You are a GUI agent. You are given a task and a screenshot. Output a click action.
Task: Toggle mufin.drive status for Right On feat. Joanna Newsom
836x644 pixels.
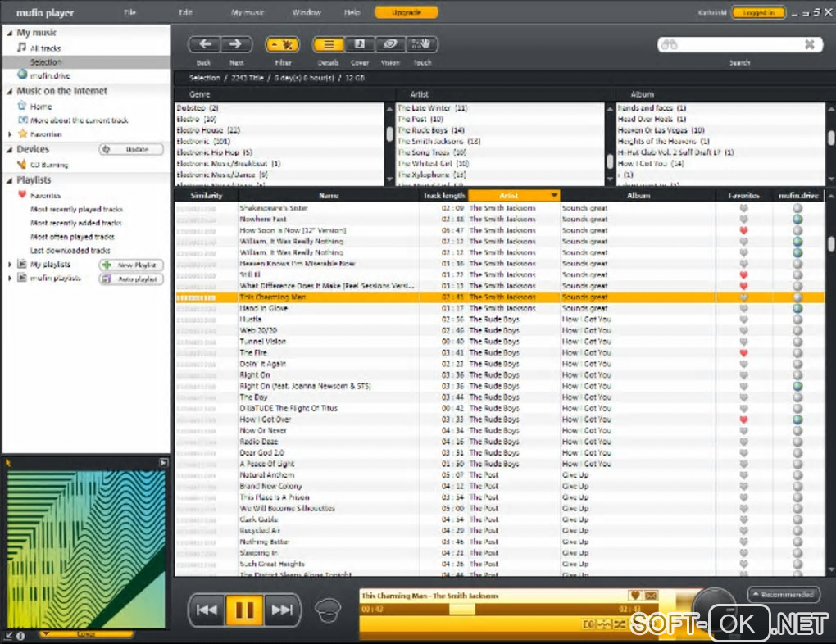tap(797, 386)
